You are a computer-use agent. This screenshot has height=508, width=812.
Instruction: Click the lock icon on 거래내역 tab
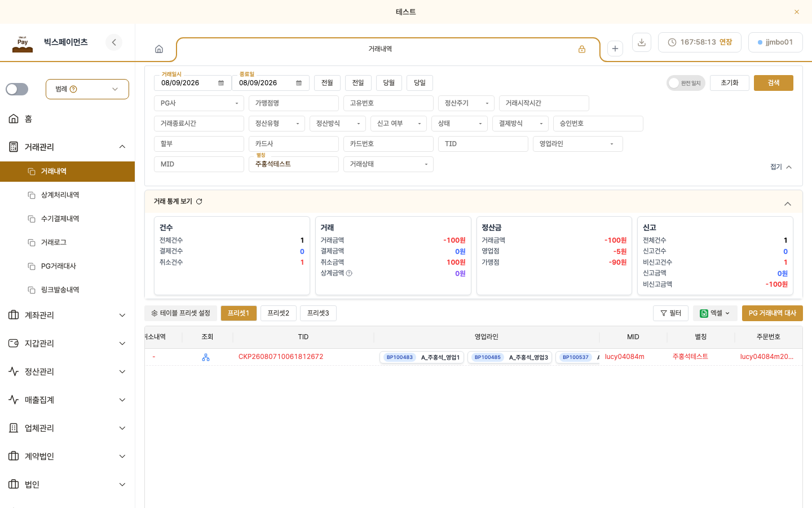coord(582,49)
